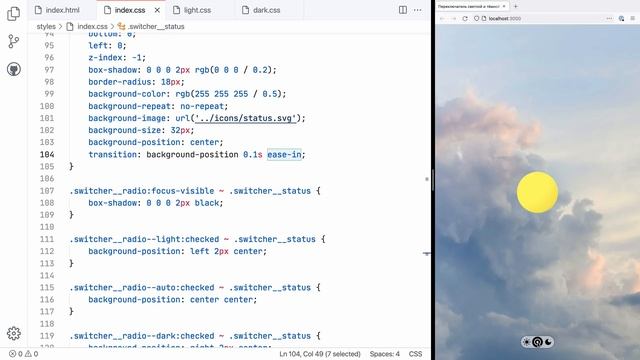Viewport: 640px width, 360px height.
Task: Click the .switcher__radio--auto:checked selector text
Action: 142,288
